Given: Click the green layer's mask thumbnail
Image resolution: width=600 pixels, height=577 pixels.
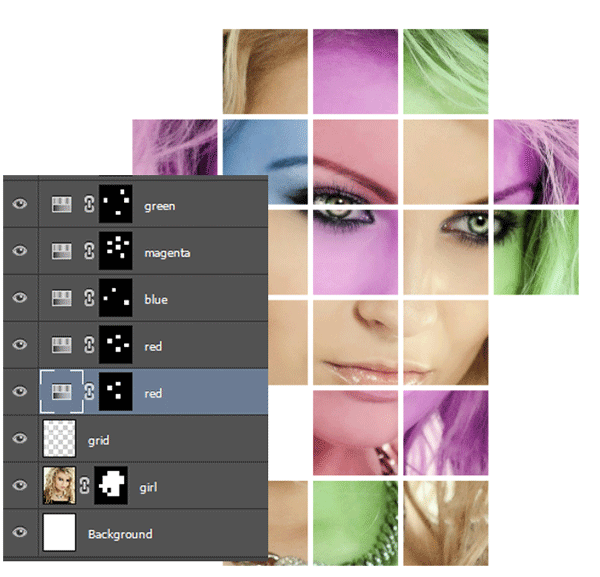Looking at the screenshot, I should coord(118,205).
